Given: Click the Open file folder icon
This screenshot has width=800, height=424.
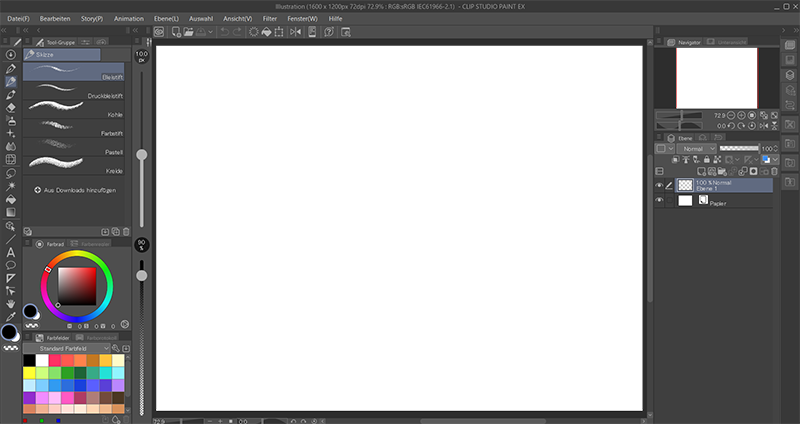Looking at the screenshot, I should [189, 32].
